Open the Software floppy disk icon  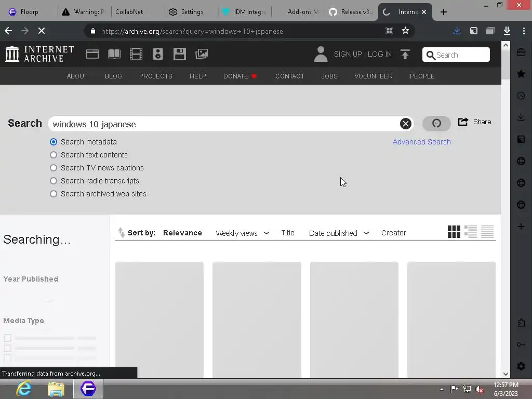click(179, 54)
